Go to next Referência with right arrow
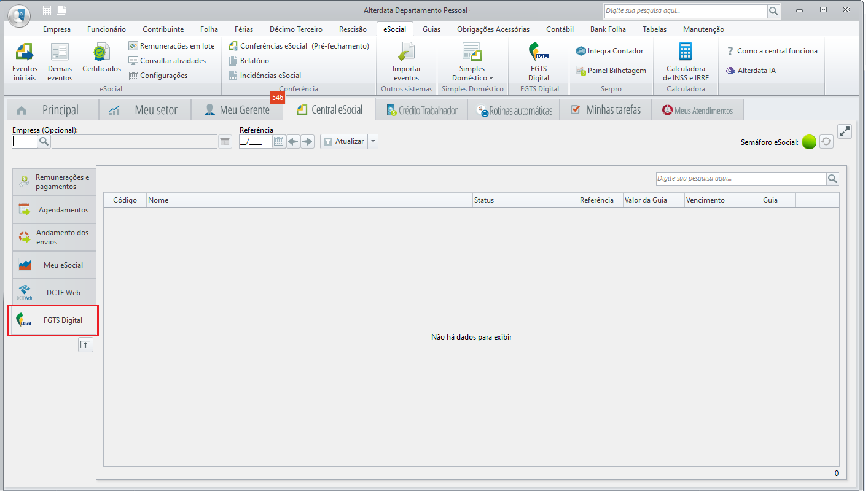The width and height of the screenshot is (868, 493). click(x=308, y=142)
